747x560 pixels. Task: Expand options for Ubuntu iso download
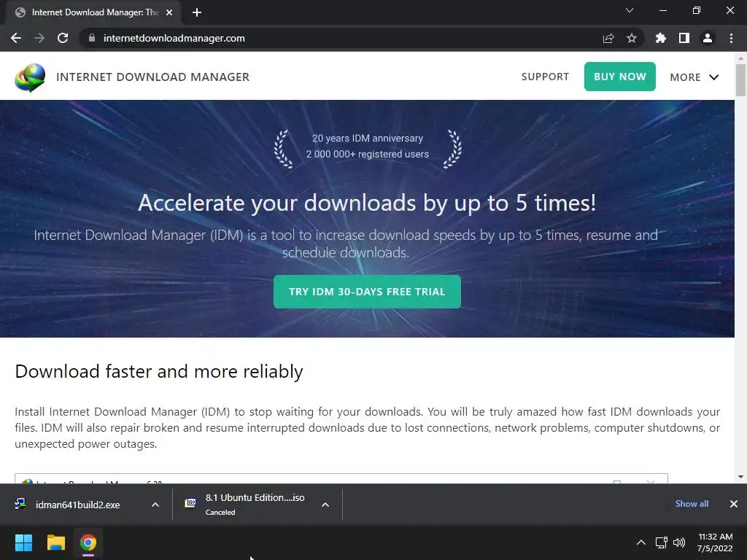[x=325, y=505]
